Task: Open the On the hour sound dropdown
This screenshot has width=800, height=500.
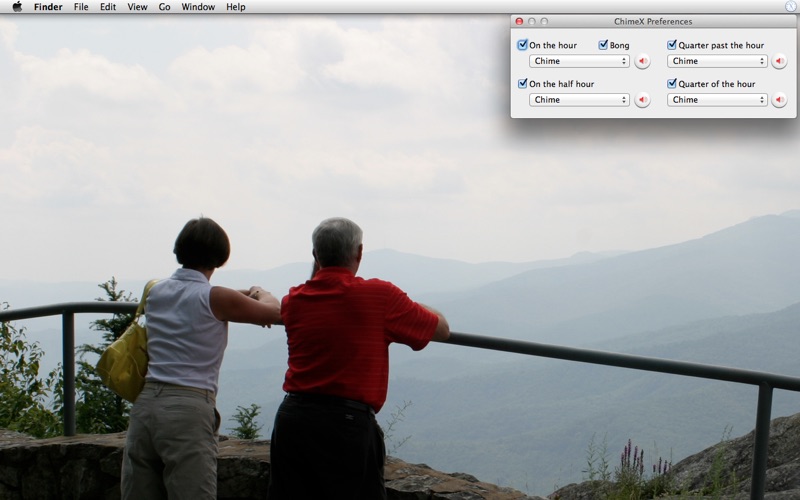Action: [x=579, y=61]
